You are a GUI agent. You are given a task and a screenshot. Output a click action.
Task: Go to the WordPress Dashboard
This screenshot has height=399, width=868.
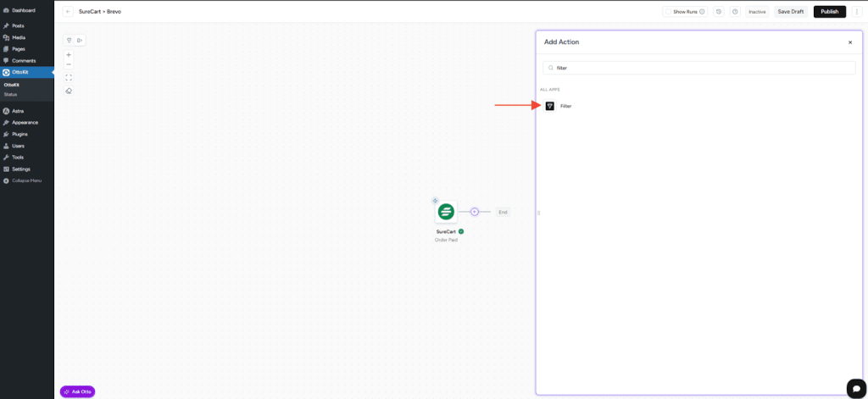click(23, 10)
